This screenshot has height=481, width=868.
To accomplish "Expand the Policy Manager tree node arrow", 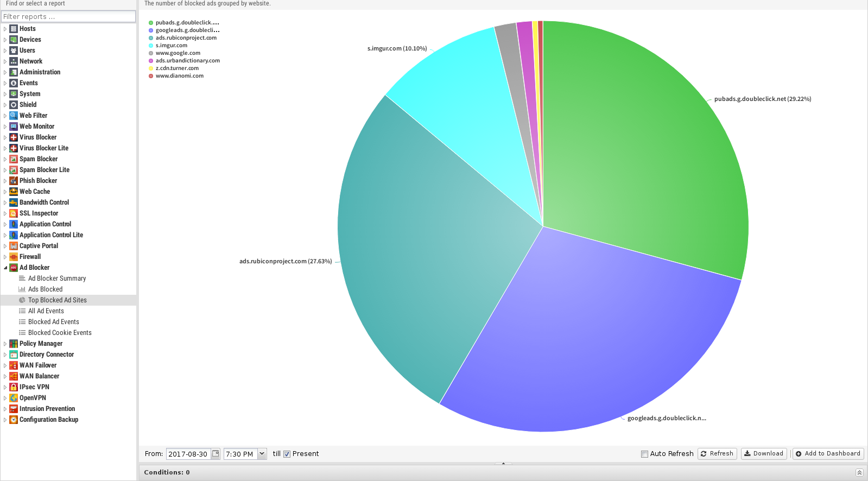I will point(5,344).
